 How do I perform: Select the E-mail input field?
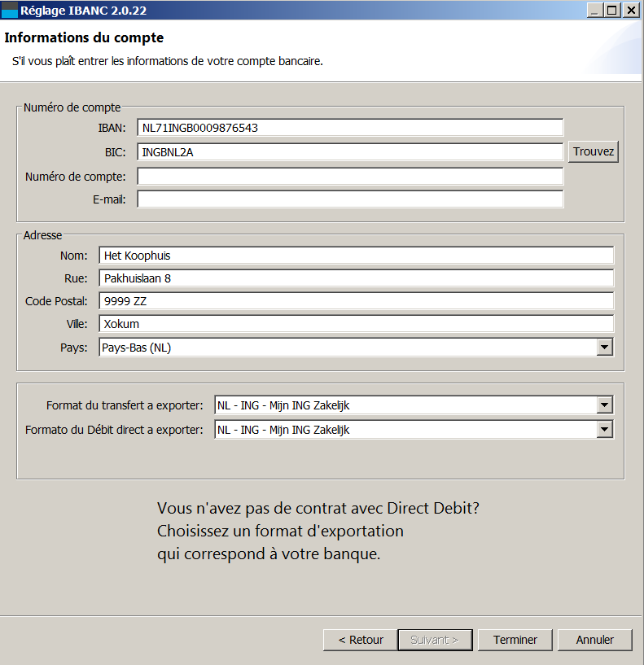350,199
